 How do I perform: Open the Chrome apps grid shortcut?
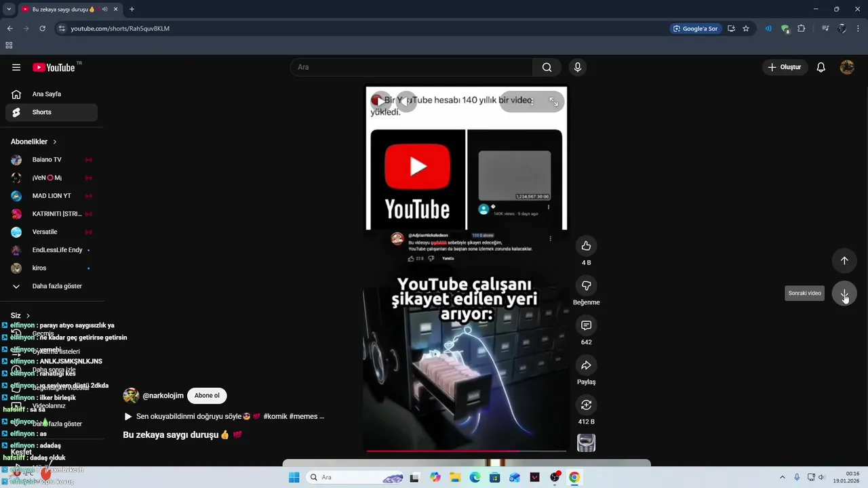click(x=9, y=45)
